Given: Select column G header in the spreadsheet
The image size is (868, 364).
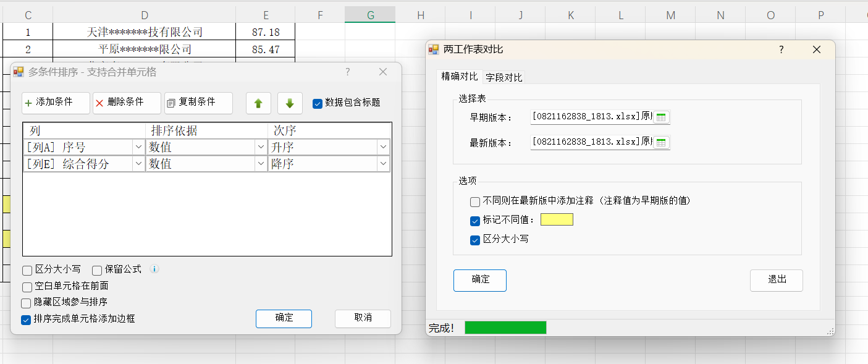Looking at the screenshot, I should click(370, 15).
